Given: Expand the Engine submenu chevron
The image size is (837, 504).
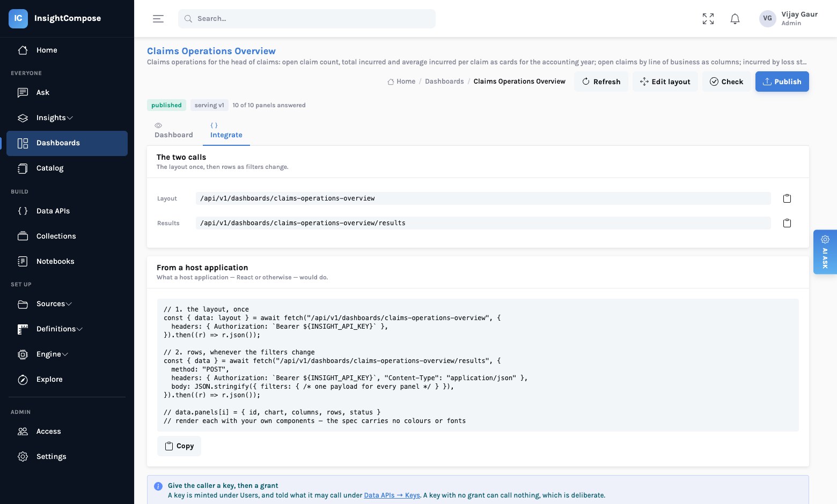Looking at the screenshot, I should coord(65,354).
